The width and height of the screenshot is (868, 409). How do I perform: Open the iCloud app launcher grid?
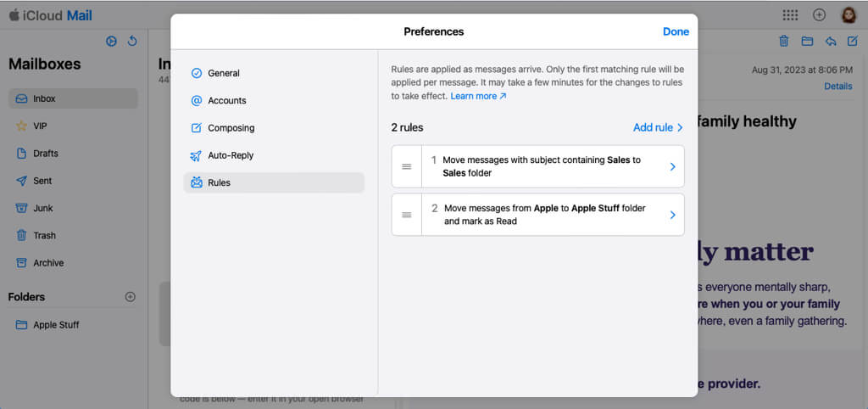pyautogui.click(x=790, y=15)
